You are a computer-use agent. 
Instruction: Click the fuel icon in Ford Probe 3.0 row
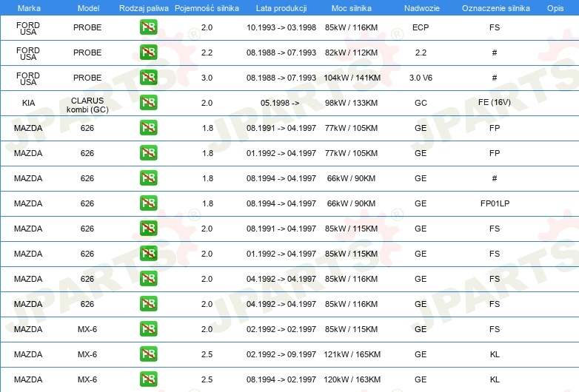[x=148, y=78]
